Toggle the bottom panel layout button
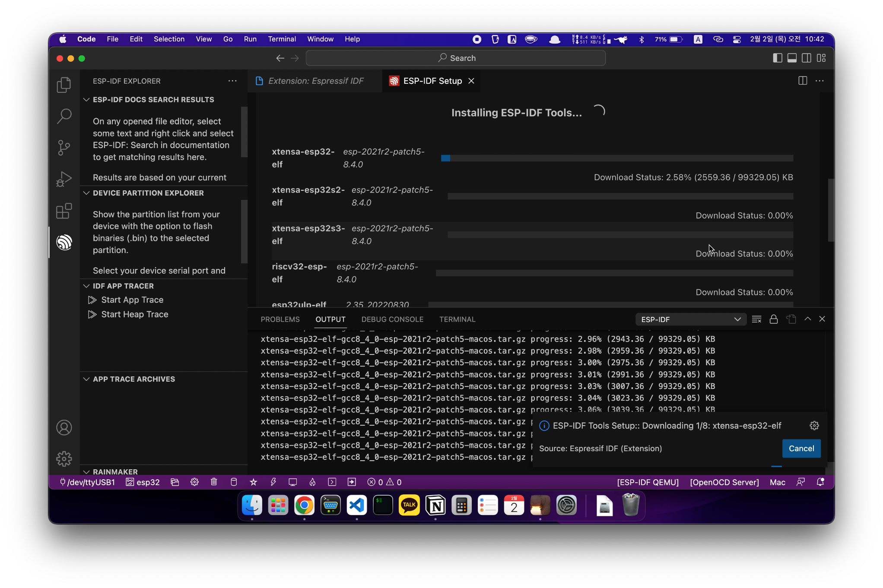The height and width of the screenshot is (588, 883). [792, 58]
